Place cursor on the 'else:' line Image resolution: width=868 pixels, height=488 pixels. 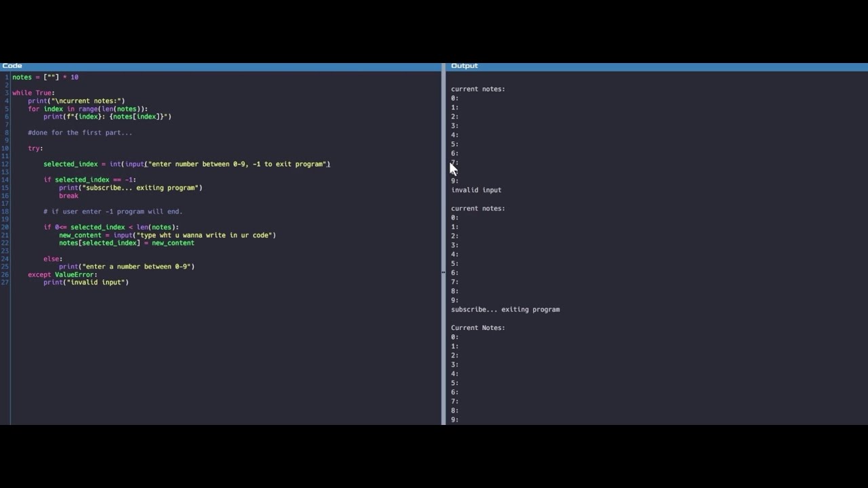coord(53,259)
